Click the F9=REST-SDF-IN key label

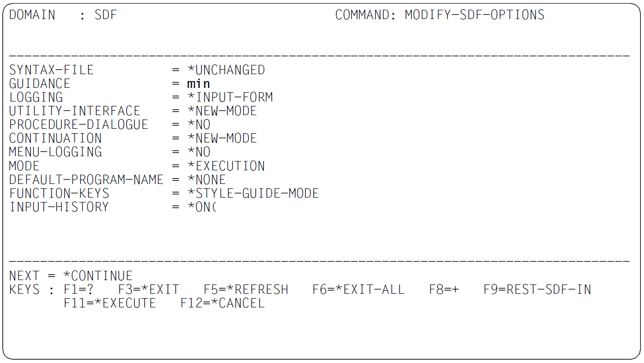point(537,289)
